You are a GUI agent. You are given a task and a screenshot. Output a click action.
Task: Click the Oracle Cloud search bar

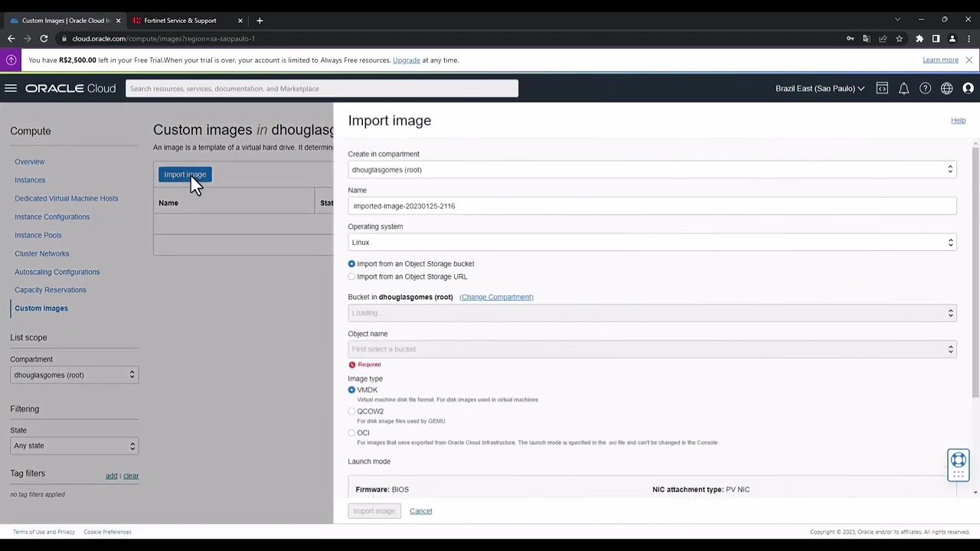click(x=322, y=89)
